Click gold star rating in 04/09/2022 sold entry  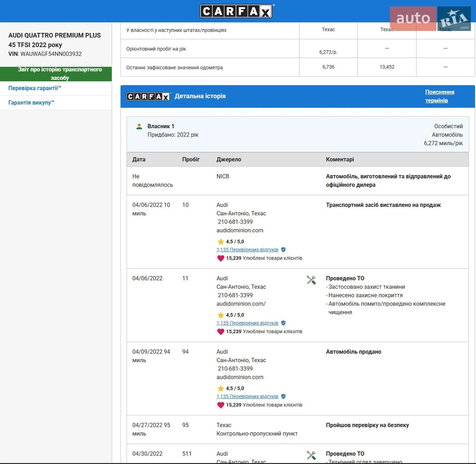221,388
